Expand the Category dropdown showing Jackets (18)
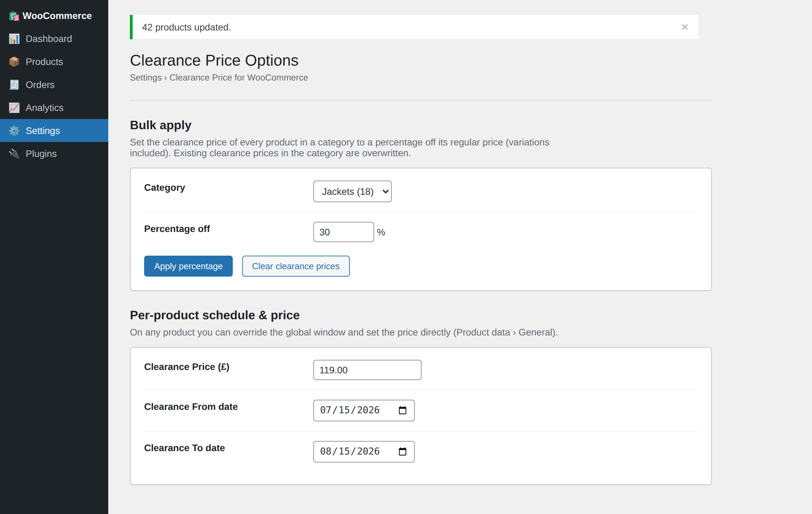Viewport: 812px width, 514px height. pyautogui.click(x=353, y=191)
